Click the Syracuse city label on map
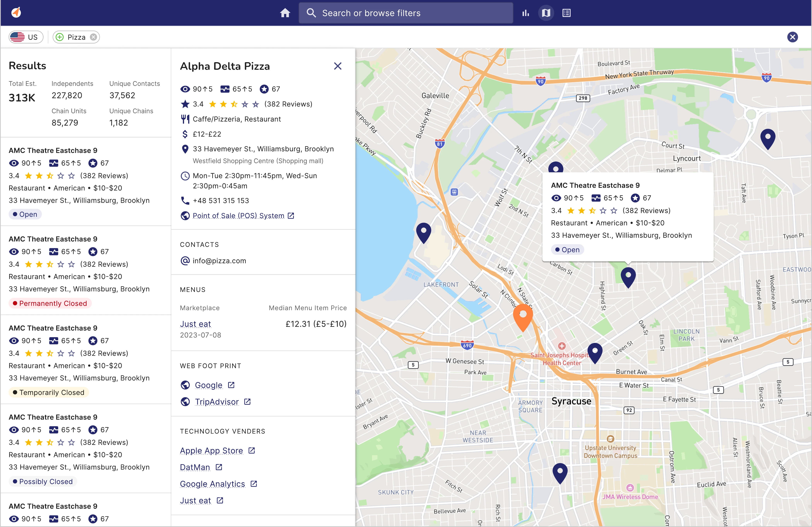 571,401
